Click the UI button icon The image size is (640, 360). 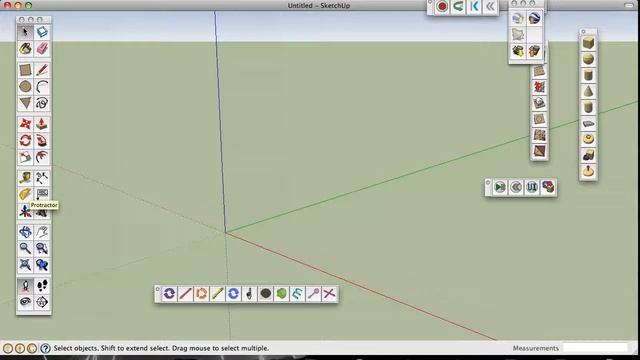pyautogui.click(x=532, y=187)
